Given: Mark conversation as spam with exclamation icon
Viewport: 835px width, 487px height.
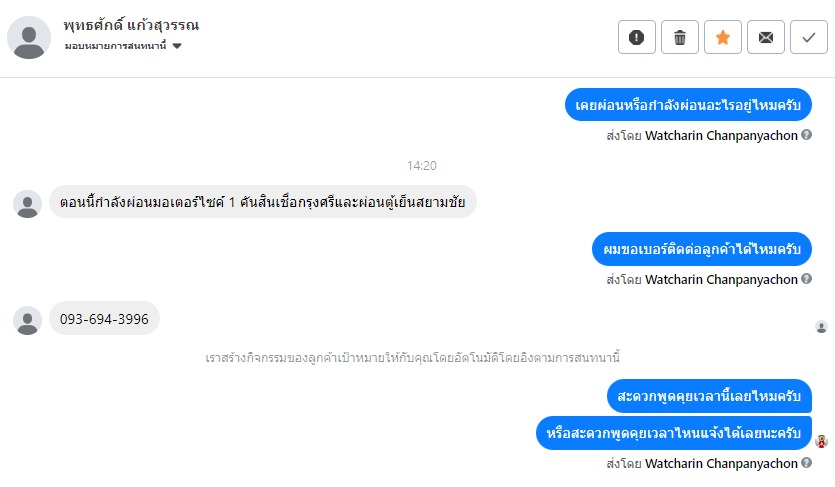Looking at the screenshot, I should pos(636,38).
